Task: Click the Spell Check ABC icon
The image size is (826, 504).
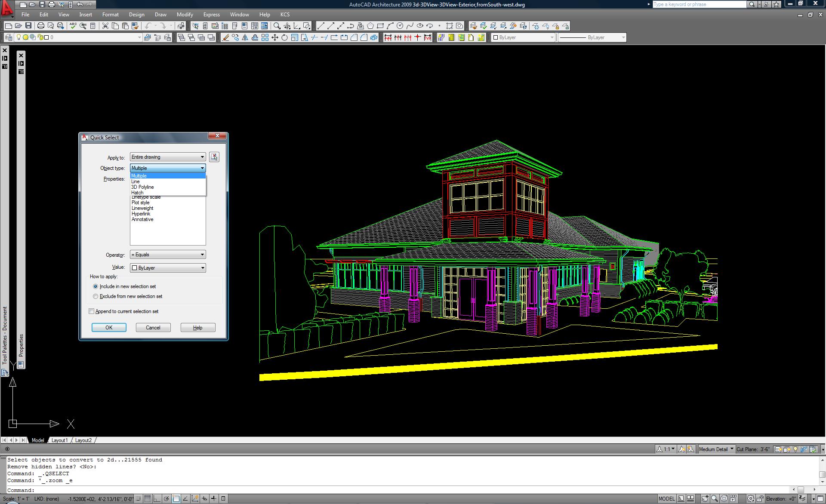Action: coord(73,26)
